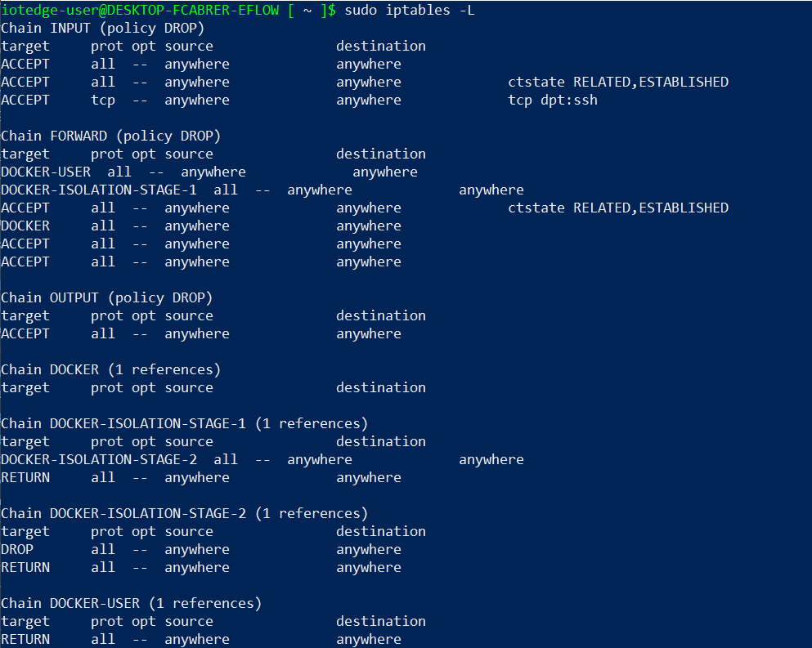This screenshot has height=648, width=812.
Task: Click the DOCKER-ISOLATION-STAGE-1 target in FORWARD chain
Action: pos(99,190)
